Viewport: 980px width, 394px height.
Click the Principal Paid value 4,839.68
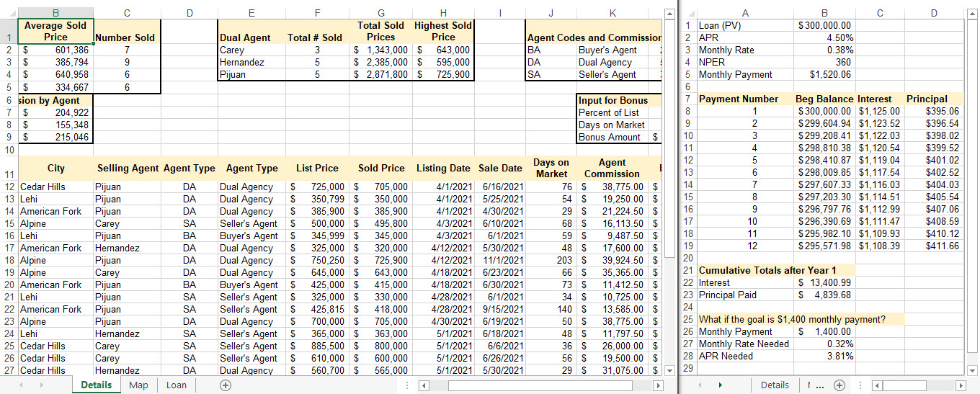point(824,295)
